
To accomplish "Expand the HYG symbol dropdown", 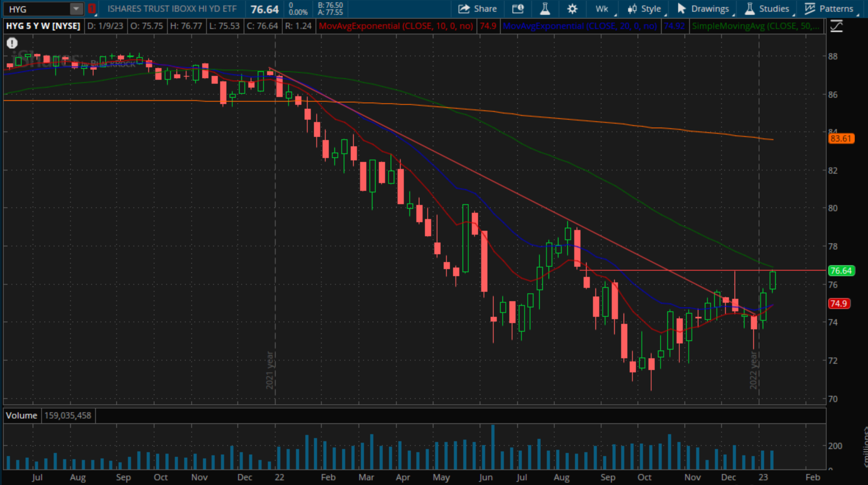I will (76, 8).
